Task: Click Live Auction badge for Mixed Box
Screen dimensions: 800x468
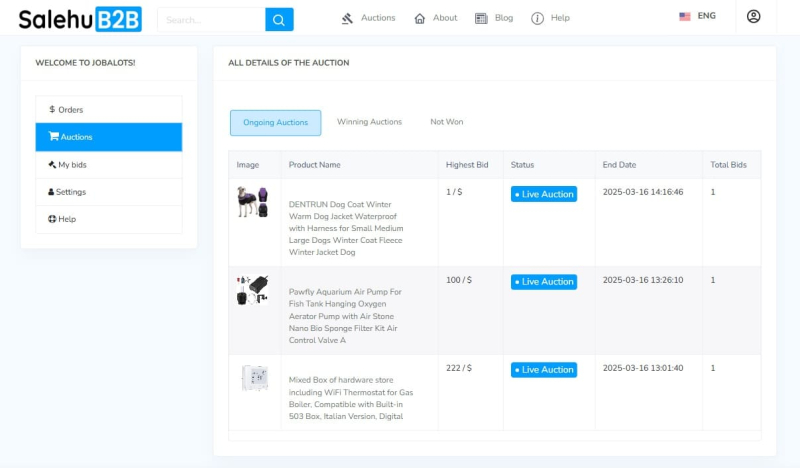Action: [544, 370]
